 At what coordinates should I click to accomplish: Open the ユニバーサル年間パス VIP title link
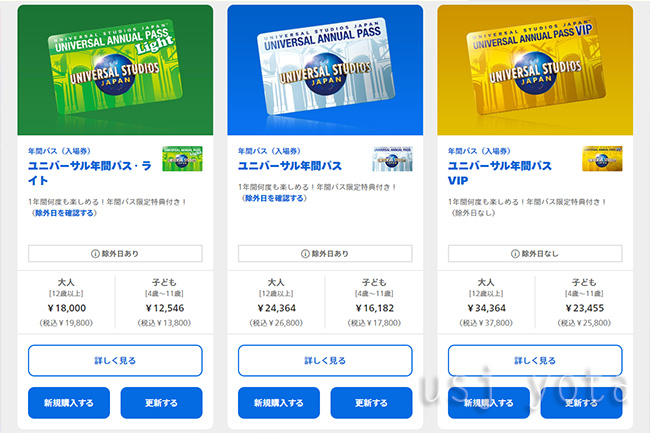pos(500,173)
